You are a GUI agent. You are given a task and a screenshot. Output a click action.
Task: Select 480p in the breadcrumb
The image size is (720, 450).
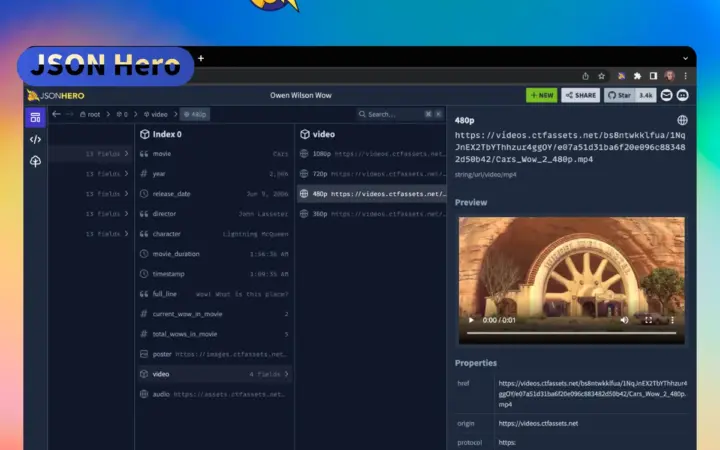[195, 114]
